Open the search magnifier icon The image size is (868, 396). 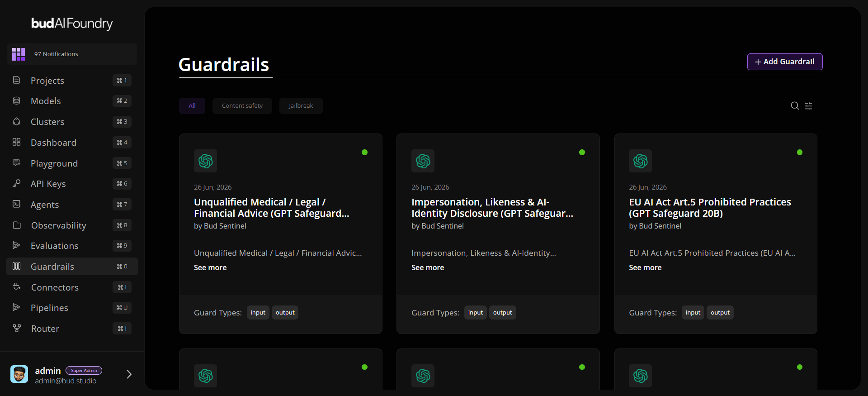[x=795, y=106]
